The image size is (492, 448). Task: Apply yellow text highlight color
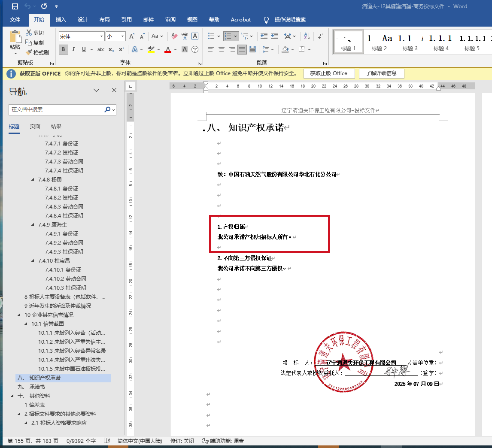click(151, 49)
